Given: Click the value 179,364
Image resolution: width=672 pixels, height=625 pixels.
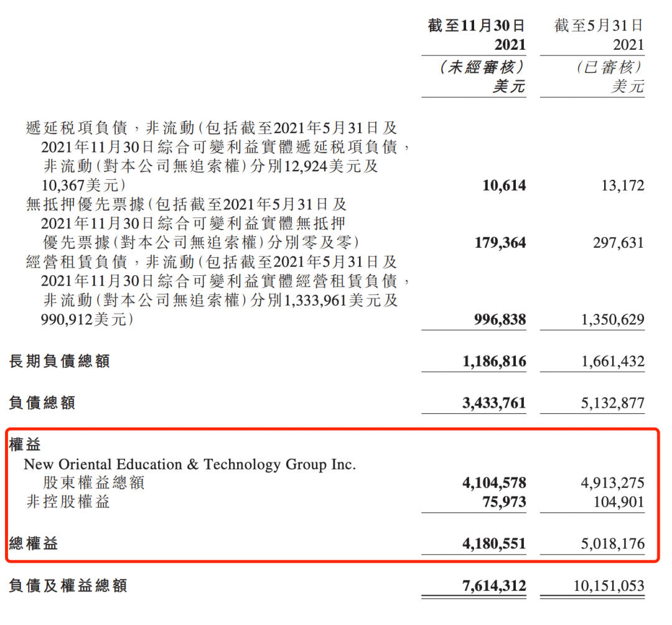Looking at the screenshot, I should (x=500, y=243).
